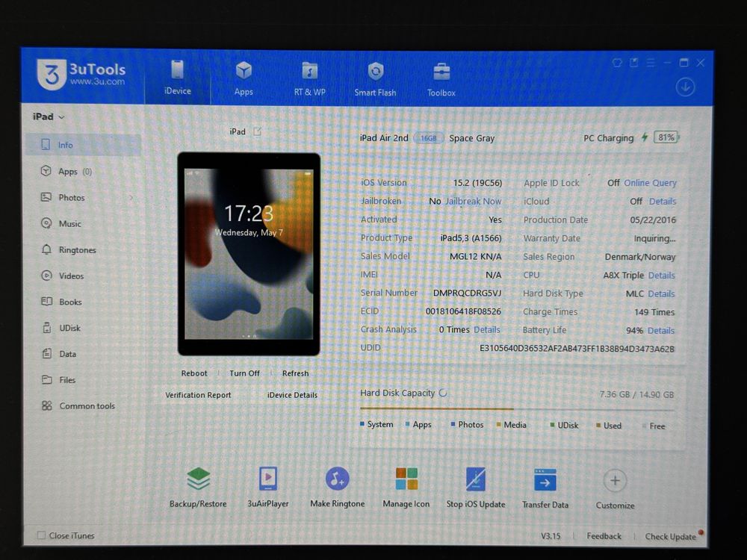Click the Hard Disk Capacity usage bar
This screenshot has height=560, width=747.
517,409
